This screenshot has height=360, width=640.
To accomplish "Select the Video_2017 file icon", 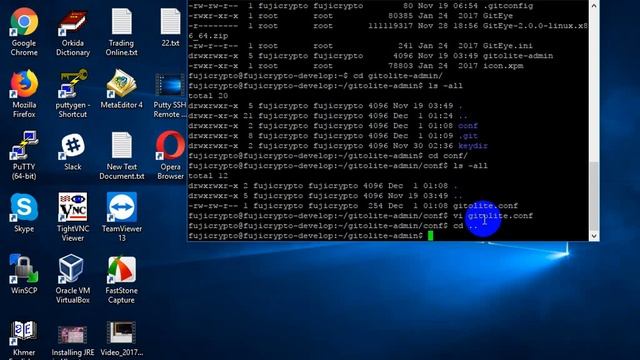I will pos(121,339).
